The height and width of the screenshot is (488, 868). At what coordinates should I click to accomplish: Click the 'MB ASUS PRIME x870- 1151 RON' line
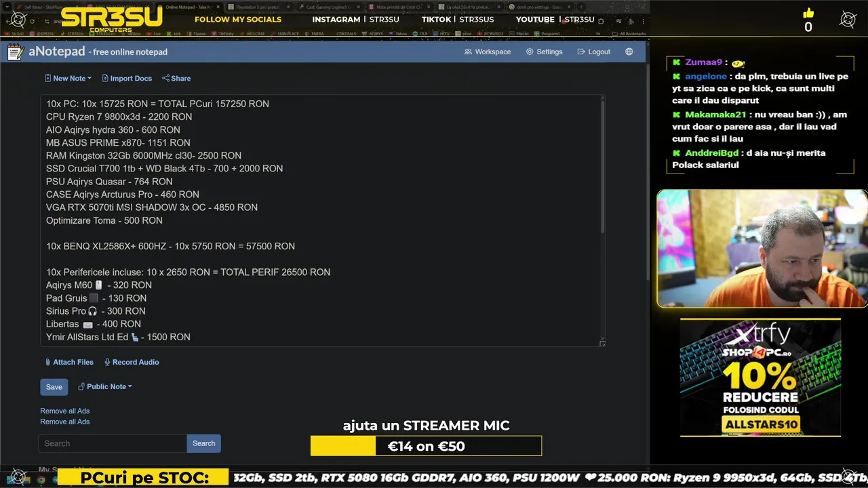pos(118,143)
